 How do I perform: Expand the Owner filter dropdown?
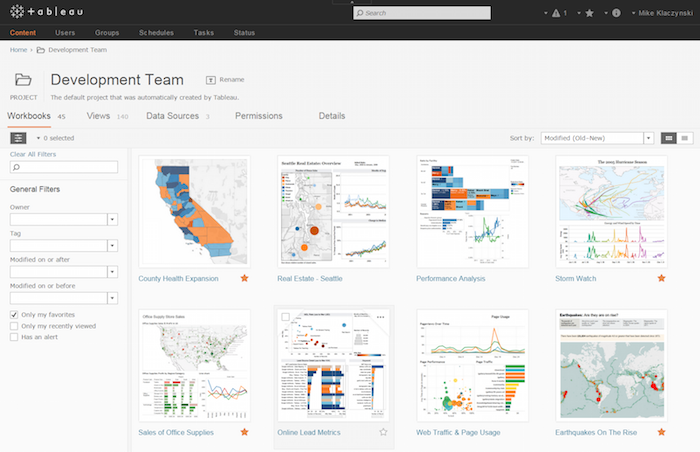[113, 219]
